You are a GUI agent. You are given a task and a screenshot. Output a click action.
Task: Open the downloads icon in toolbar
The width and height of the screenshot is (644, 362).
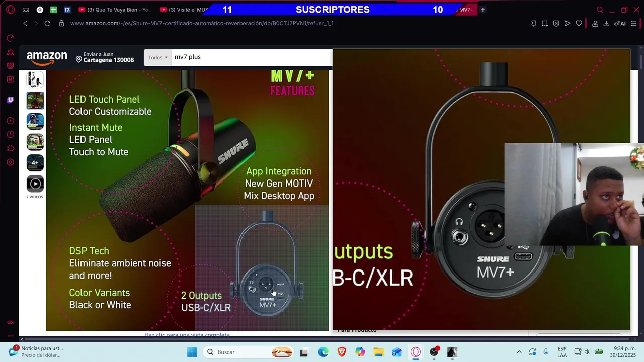coord(606,23)
